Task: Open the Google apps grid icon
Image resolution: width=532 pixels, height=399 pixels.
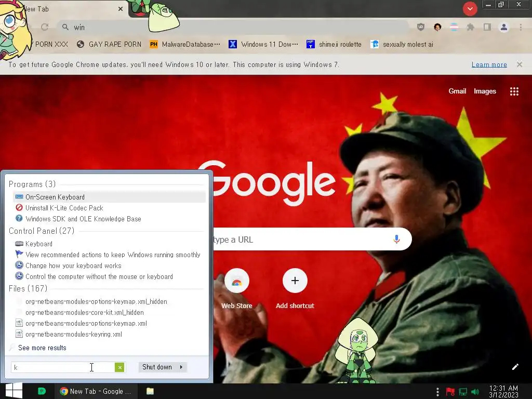Action: click(514, 91)
